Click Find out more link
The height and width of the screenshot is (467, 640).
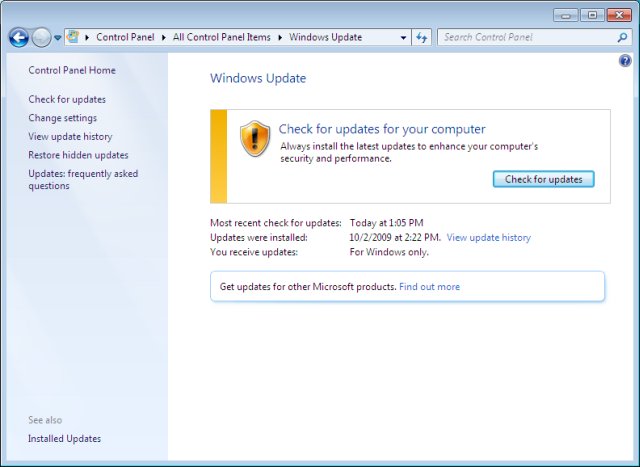click(x=429, y=287)
